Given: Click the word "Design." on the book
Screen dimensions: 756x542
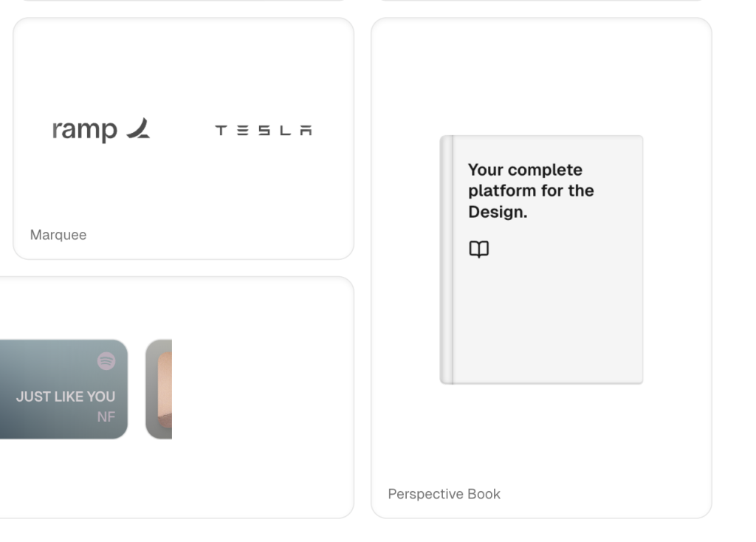Looking at the screenshot, I should 498,212.
